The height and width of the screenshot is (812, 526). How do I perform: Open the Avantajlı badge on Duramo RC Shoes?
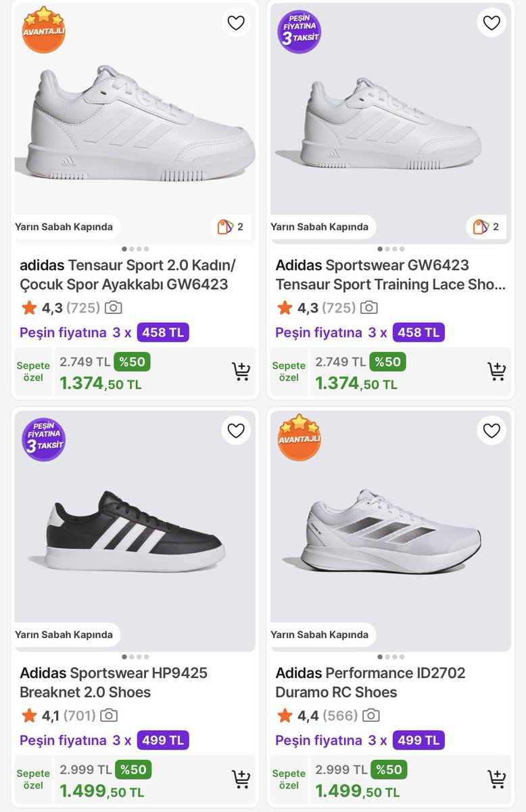pos(299,438)
